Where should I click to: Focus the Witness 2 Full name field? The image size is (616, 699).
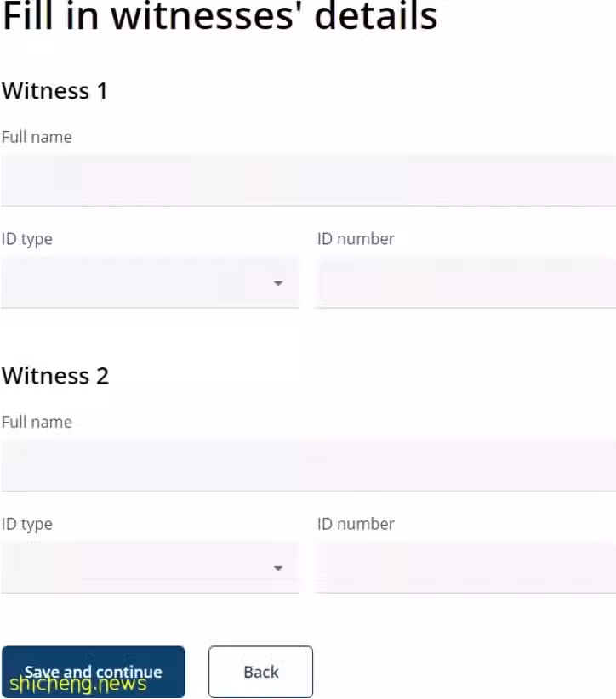(308, 465)
